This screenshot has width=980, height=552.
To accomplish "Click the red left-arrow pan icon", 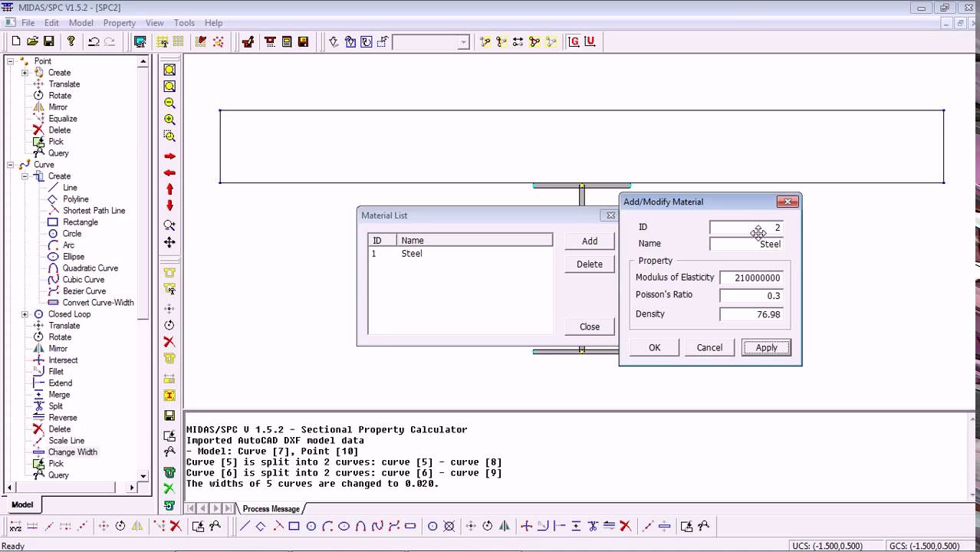I will pyautogui.click(x=169, y=172).
